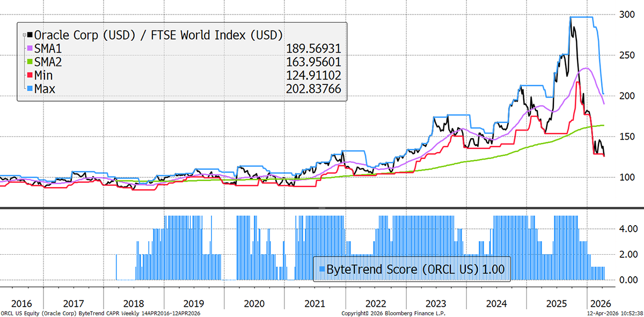Click the SMA2 legend label
644x317 pixels.
(x=49, y=62)
